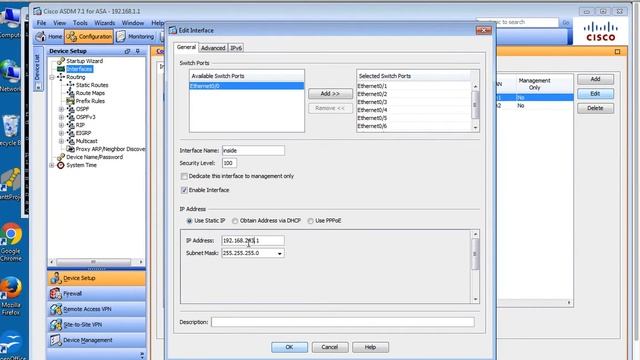
Task: Click the Selected Switch Ports scrollbar
Action: pyautogui.click(x=475, y=107)
